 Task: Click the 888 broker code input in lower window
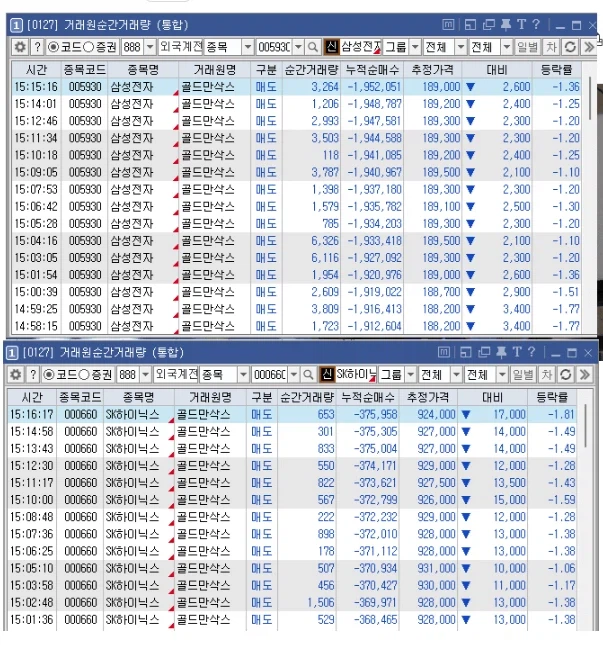[128, 374]
